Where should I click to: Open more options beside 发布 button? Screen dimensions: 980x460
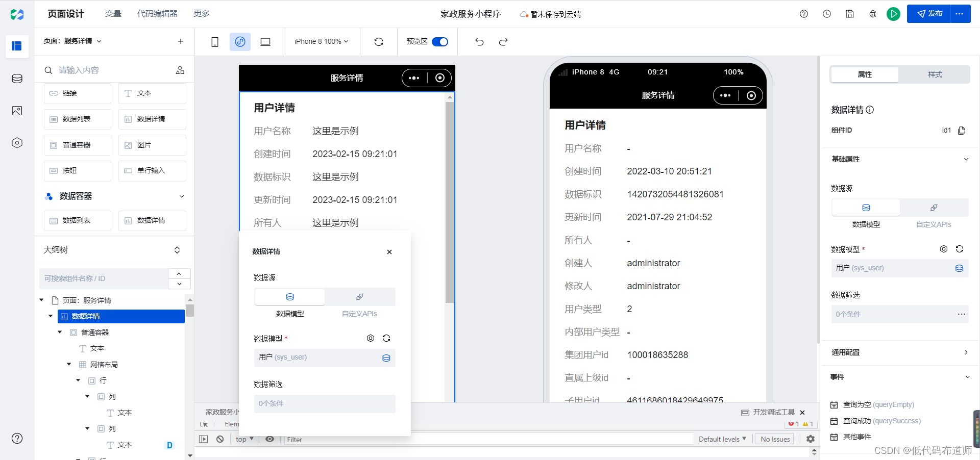960,14
